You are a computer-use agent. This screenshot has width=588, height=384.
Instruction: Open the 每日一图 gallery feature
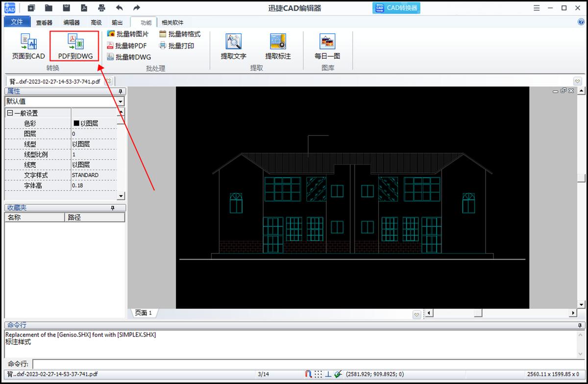(x=327, y=47)
